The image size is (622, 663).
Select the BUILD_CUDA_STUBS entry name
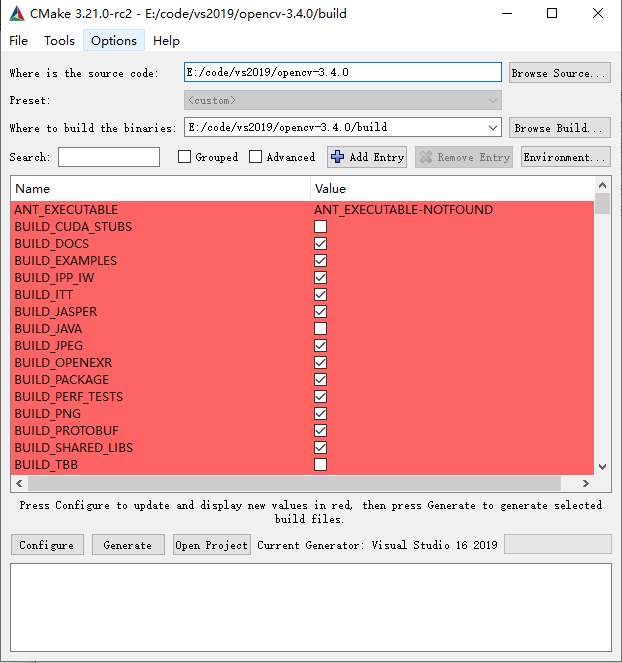73,227
